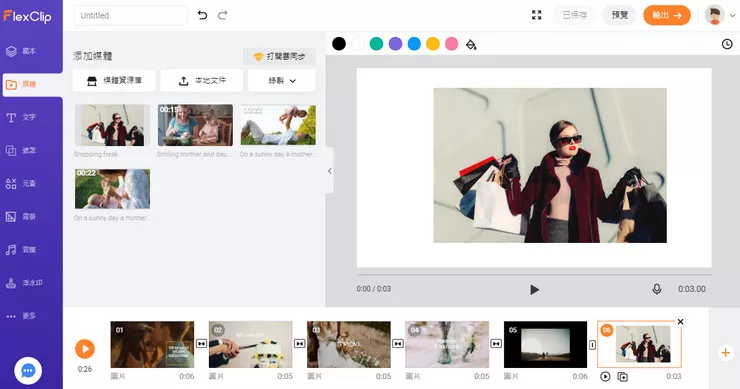Open the music tab with note icon
The image size is (740, 389).
point(21,250)
